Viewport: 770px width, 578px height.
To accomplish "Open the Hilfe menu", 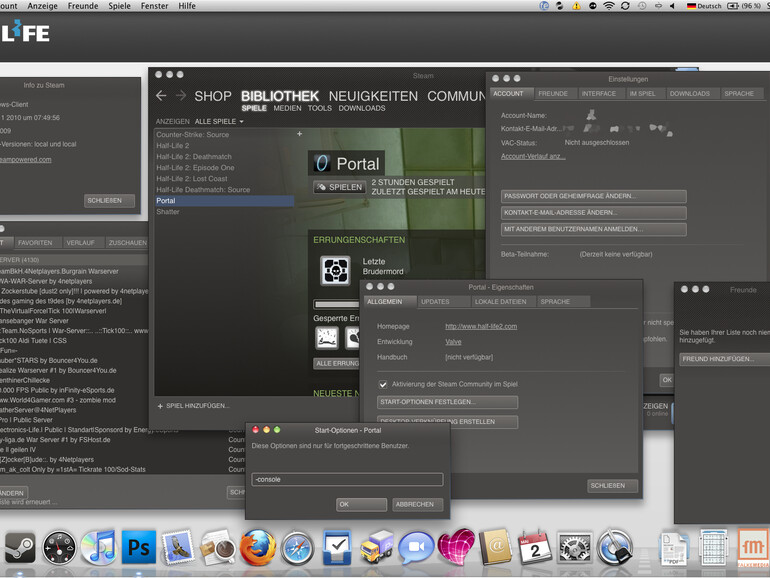I will [x=187, y=6].
